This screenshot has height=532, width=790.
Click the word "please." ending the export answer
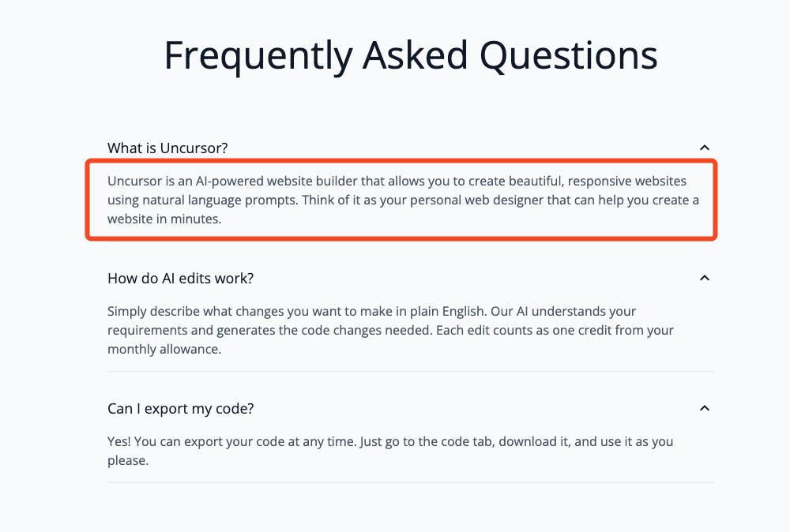tap(128, 460)
